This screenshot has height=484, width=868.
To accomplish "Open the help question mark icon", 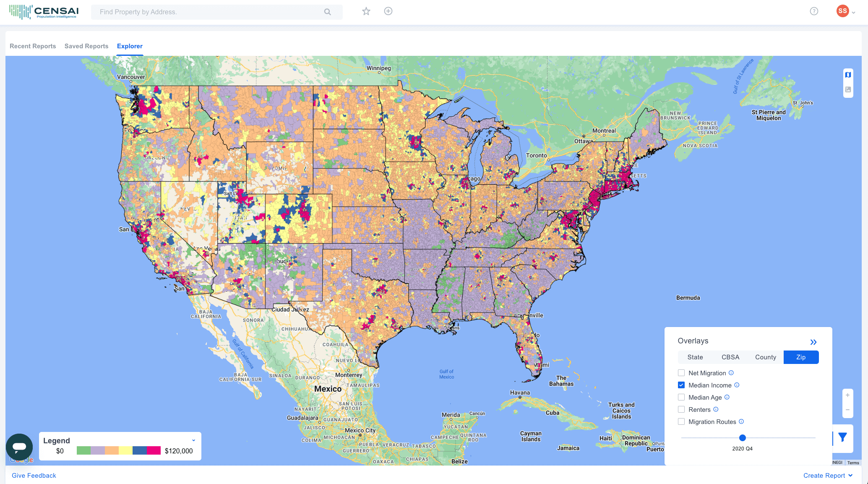I will tap(814, 11).
